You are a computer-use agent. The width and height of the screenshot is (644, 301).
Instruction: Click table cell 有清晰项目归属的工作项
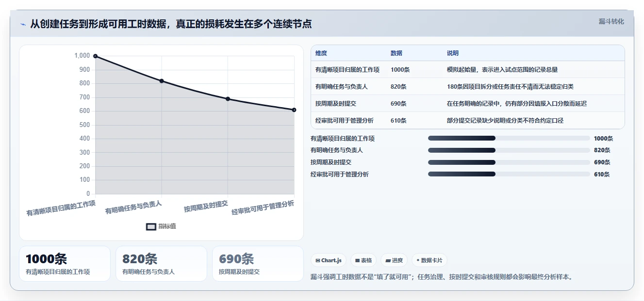tap(347, 70)
